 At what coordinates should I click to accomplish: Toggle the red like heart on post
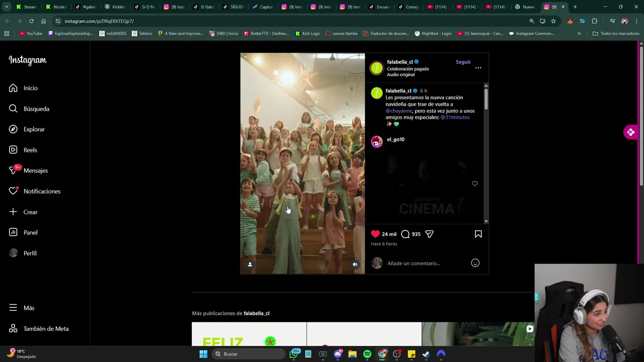[375, 234]
